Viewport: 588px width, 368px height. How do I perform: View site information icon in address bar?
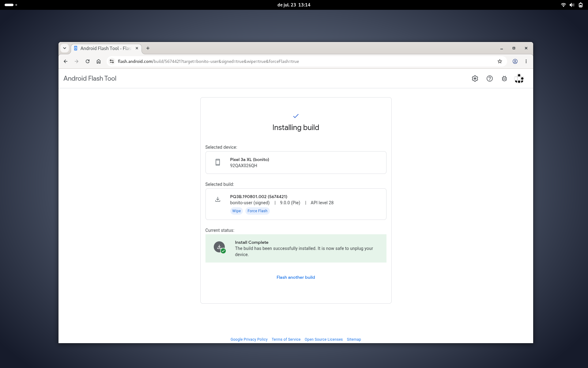point(112,61)
